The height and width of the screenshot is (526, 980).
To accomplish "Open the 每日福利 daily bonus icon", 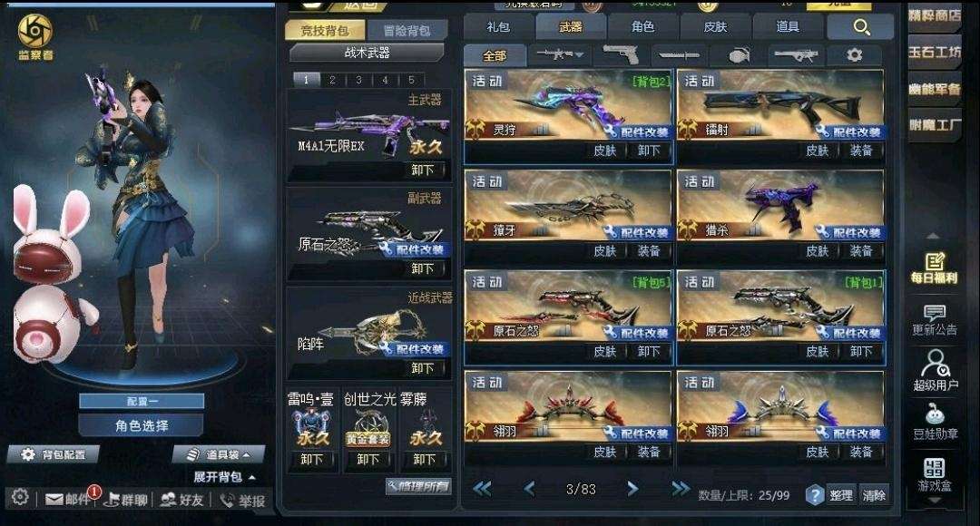I will (934, 268).
